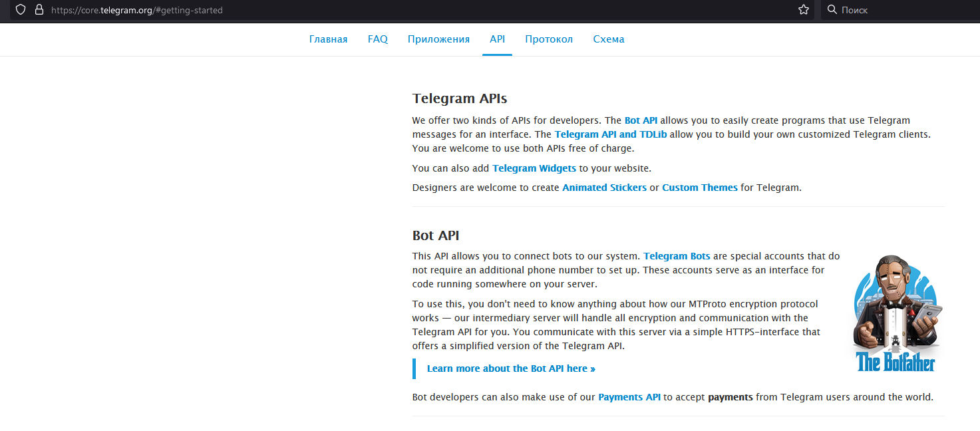This screenshot has height=431, width=980.
Task: Click the Telegram Bots link
Action: point(677,256)
